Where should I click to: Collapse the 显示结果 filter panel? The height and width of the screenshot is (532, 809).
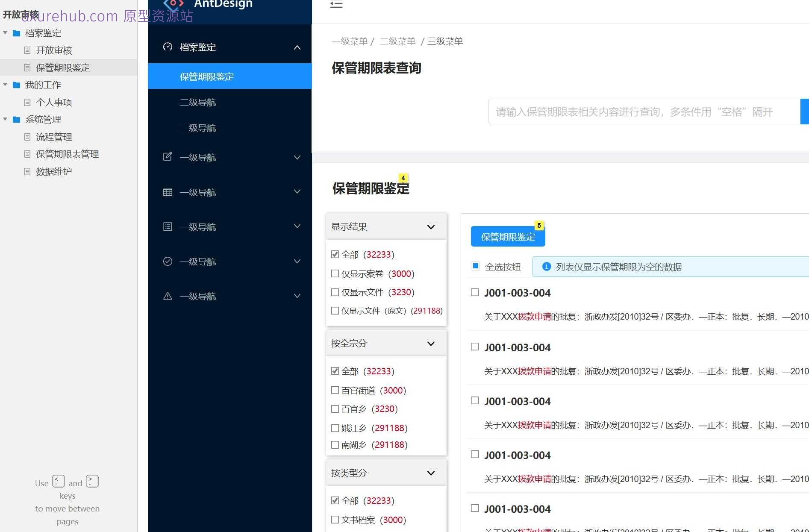tap(431, 226)
